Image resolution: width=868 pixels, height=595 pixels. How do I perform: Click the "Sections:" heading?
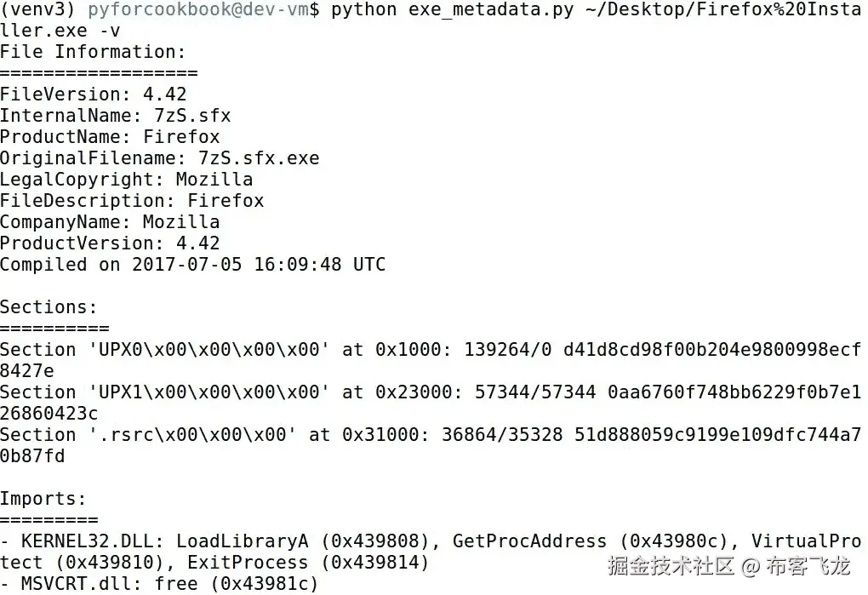(49, 307)
